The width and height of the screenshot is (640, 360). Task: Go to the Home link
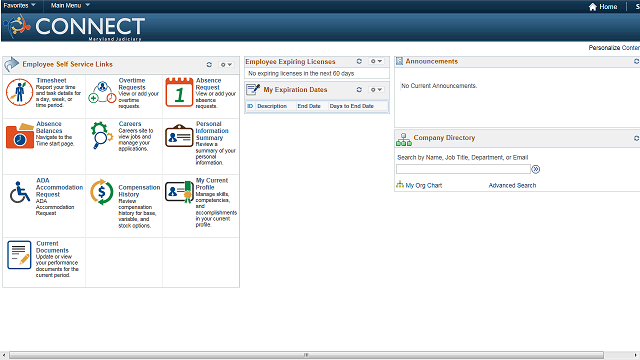pyautogui.click(x=608, y=7)
